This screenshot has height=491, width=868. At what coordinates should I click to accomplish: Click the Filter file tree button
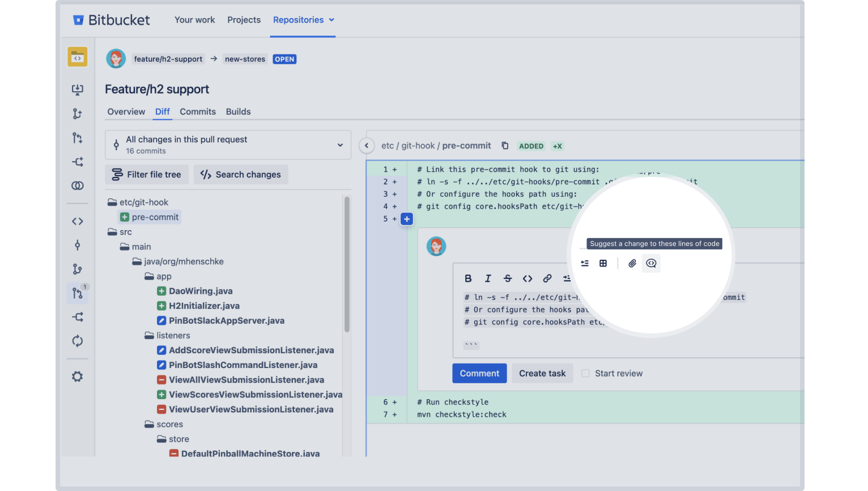coord(147,175)
